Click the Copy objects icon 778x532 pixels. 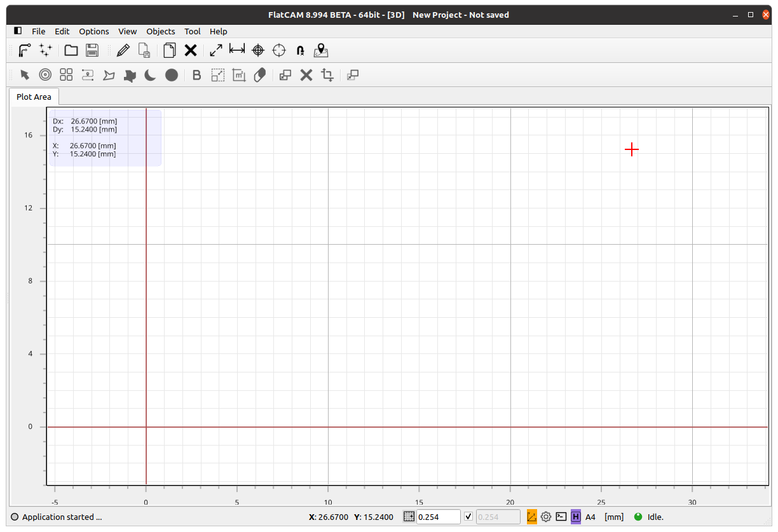click(x=170, y=50)
